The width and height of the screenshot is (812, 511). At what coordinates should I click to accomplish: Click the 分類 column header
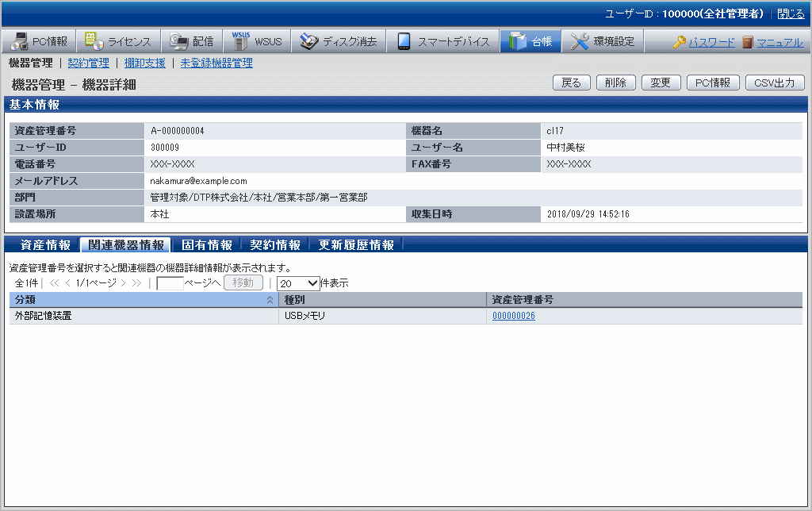pos(144,300)
